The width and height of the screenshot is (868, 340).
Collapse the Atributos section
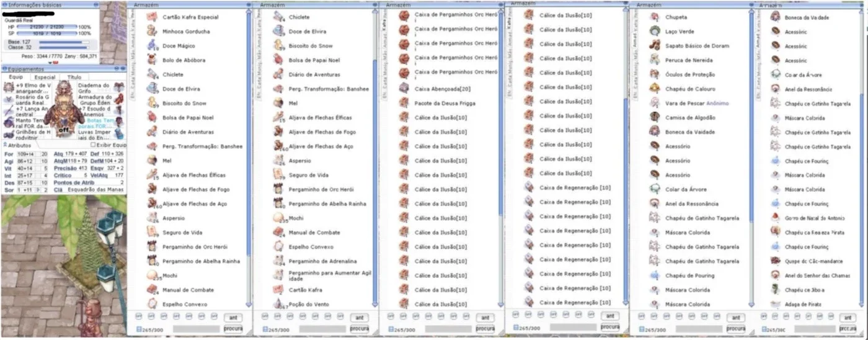[4, 145]
